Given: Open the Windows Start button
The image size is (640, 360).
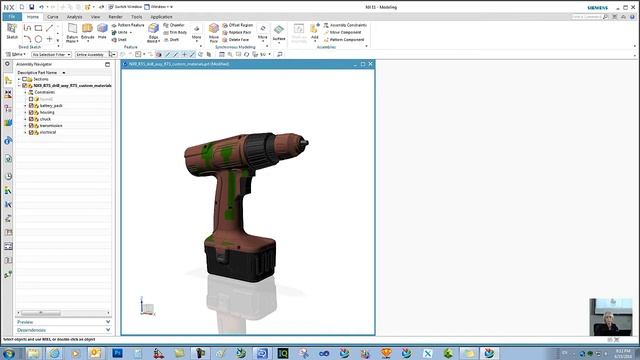Looking at the screenshot, I should [x=9, y=353].
